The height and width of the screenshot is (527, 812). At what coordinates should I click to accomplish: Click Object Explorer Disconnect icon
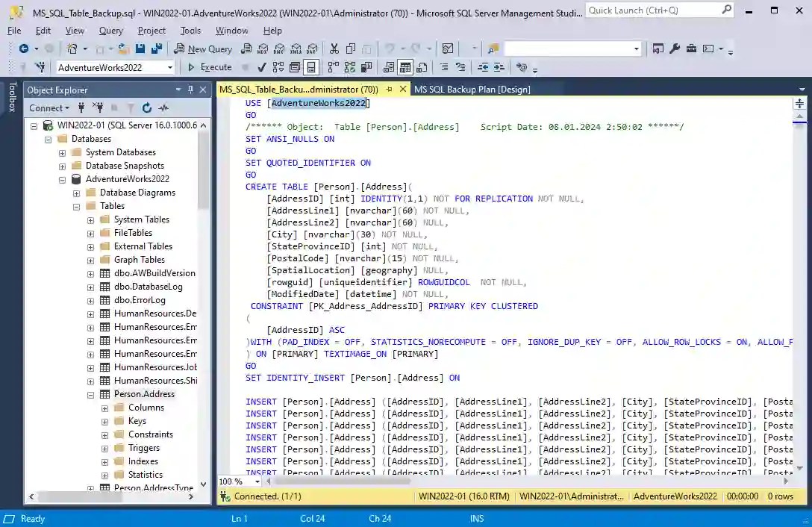98,107
